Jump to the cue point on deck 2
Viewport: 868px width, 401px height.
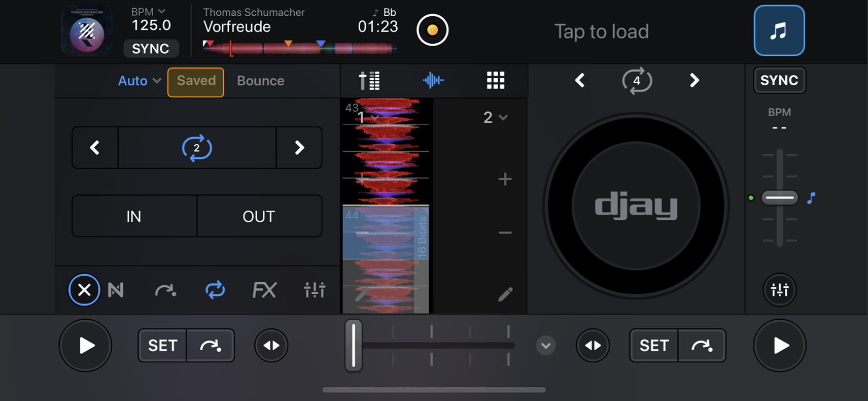[702, 346]
